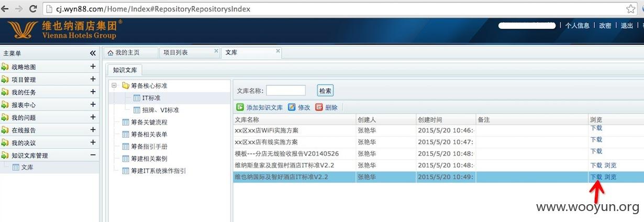Click the 文库名称 search field

pyautogui.click(x=285, y=91)
